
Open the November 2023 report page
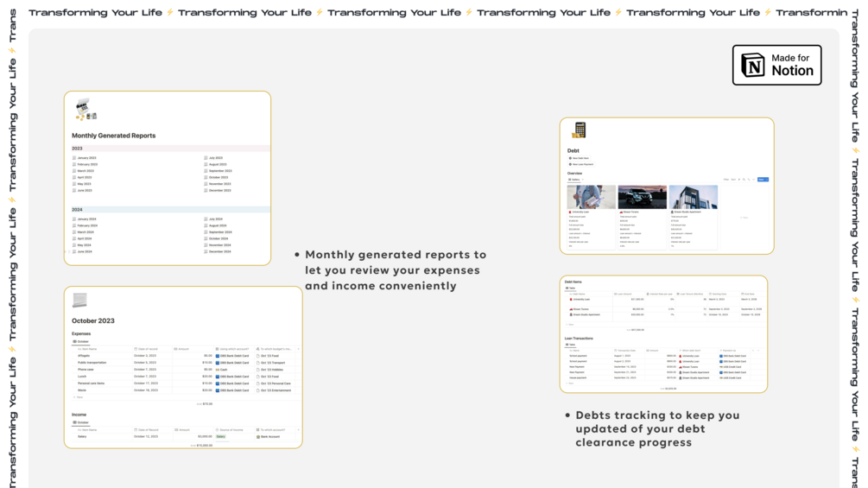pos(218,184)
